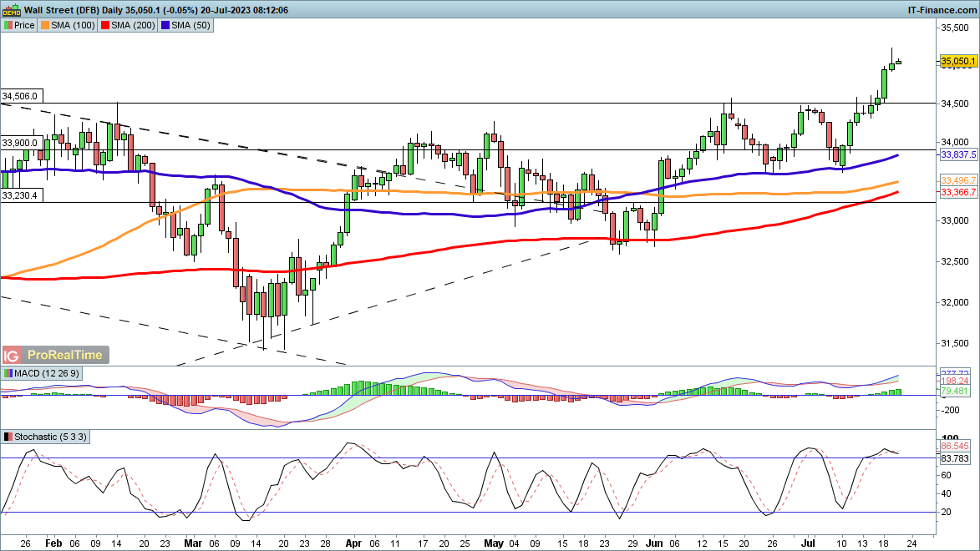Screen dimensions: 980x551
Task: Click the 33,496.7 SMA 100 value tag
Action: pos(958,181)
